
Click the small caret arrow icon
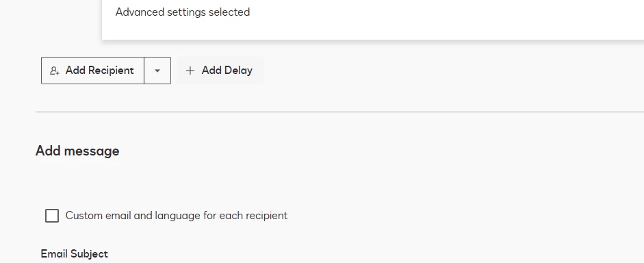pos(157,71)
